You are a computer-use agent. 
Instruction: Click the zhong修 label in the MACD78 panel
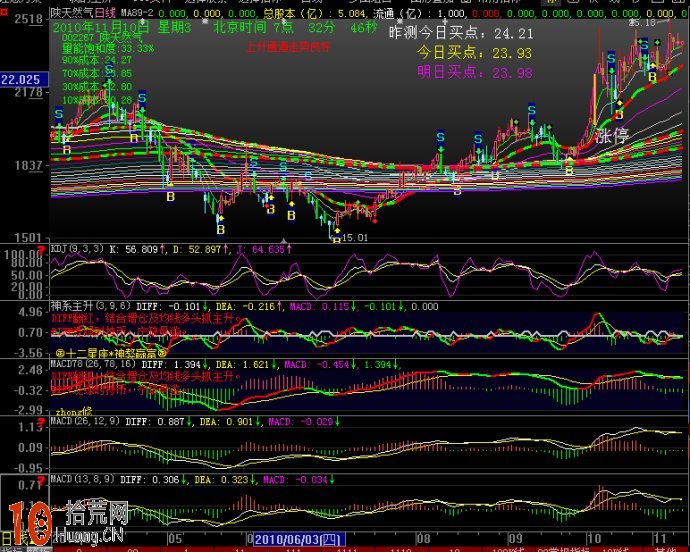coord(73,410)
